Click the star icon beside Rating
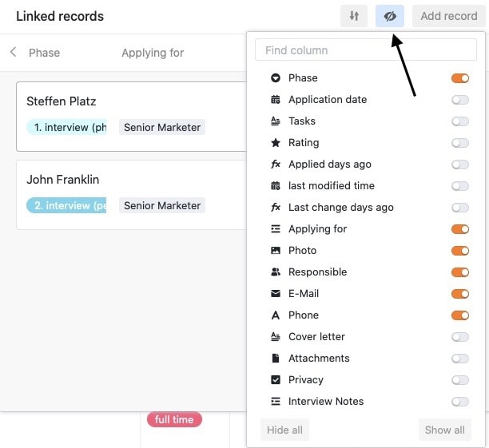This screenshot has height=448, width=489. tap(276, 143)
